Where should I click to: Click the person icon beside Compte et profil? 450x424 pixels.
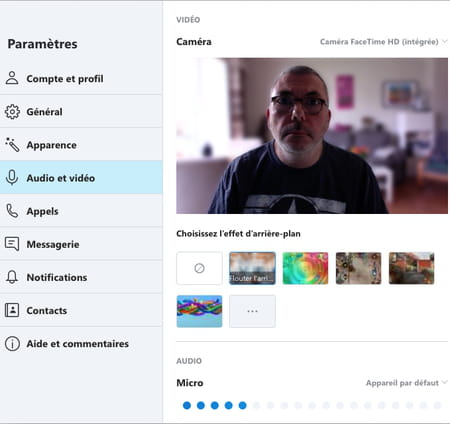click(x=12, y=78)
